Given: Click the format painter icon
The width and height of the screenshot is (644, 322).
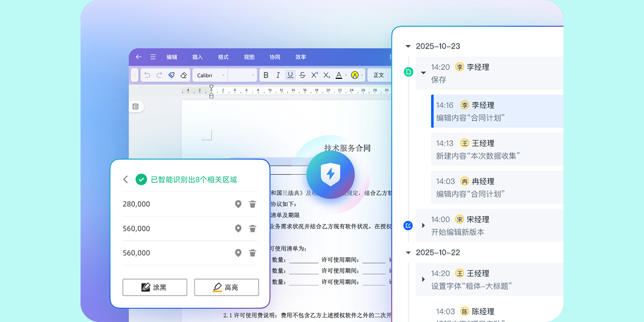Looking at the screenshot, I should (172, 75).
